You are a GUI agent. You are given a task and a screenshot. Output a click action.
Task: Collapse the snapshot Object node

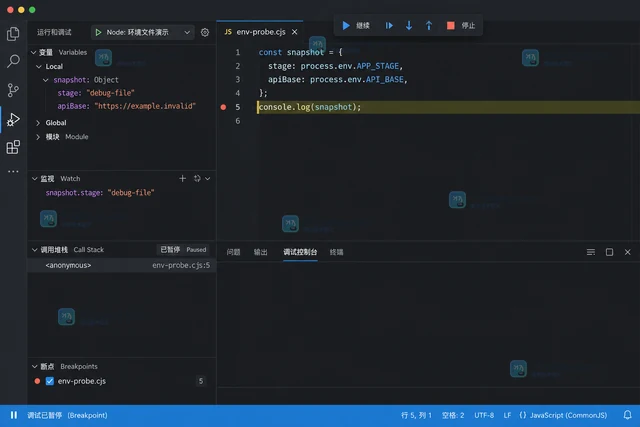coord(46,80)
